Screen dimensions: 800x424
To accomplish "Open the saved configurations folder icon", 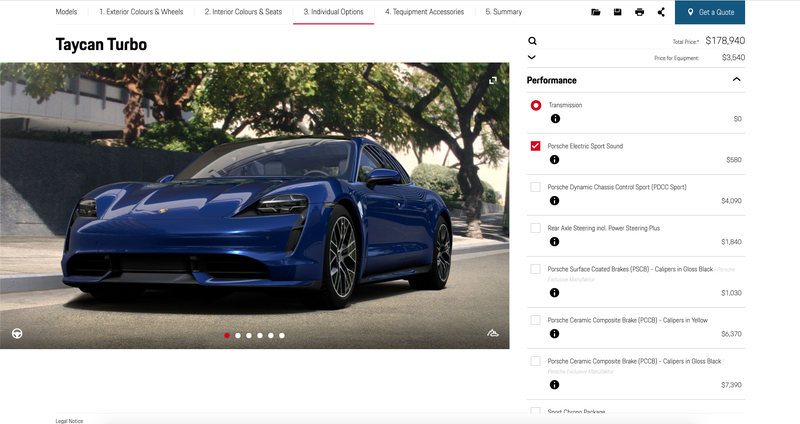I will (x=595, y=12).
